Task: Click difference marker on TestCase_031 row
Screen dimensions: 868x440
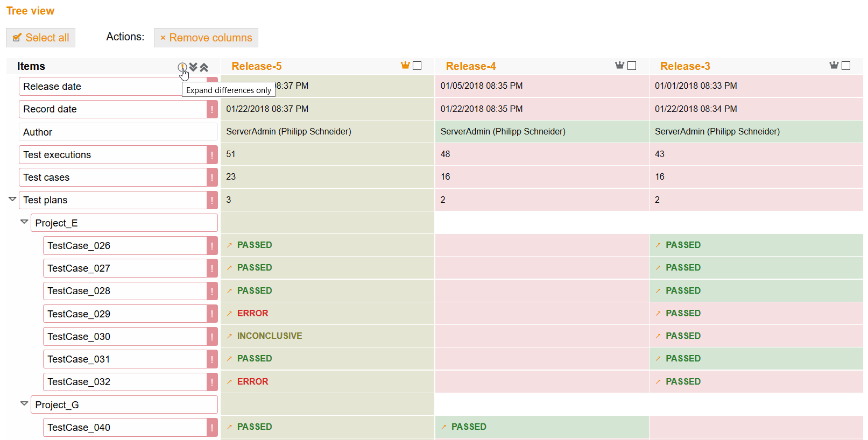Action: coord(212,359)
